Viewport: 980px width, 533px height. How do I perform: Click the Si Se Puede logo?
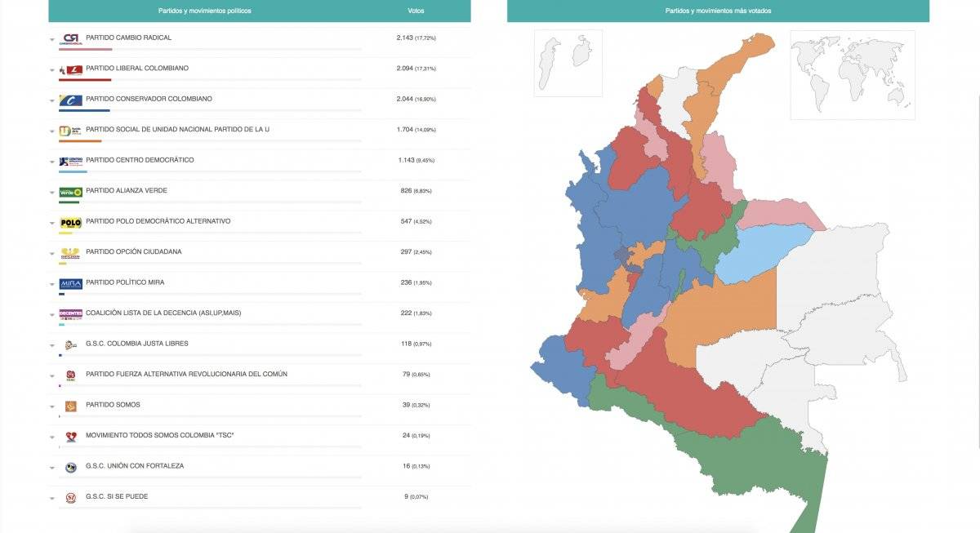(x=71, y=498)
